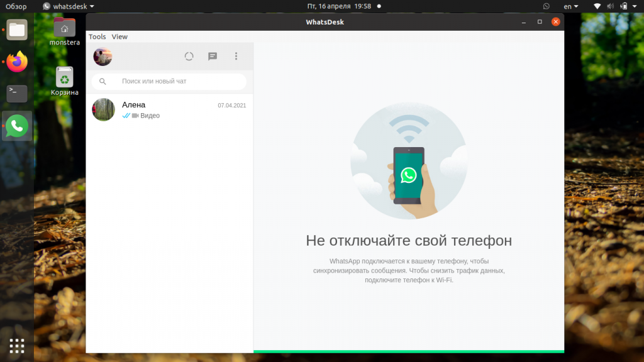This screenshot has width=644, height=362.
Task: Open the three-dot options menu in WhatsDesk
Action: point(236,56)
